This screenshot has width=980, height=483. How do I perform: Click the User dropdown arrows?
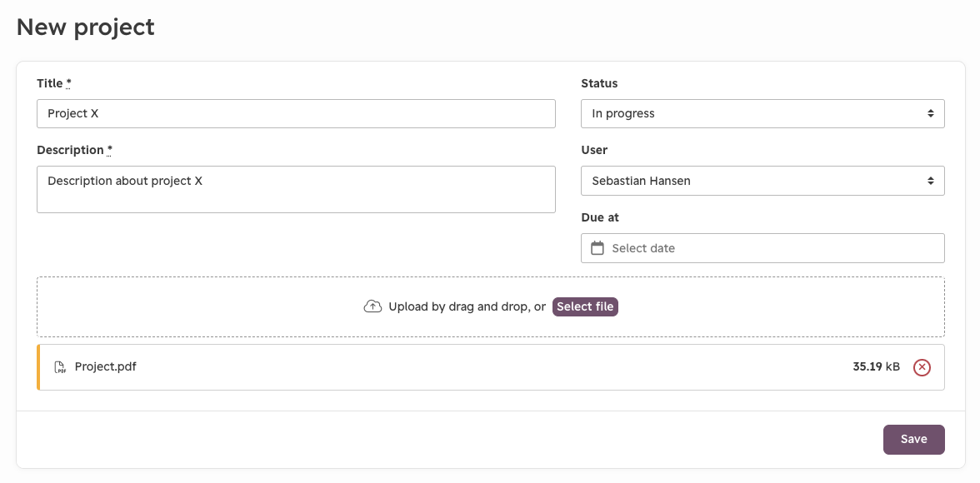point(931,181)
